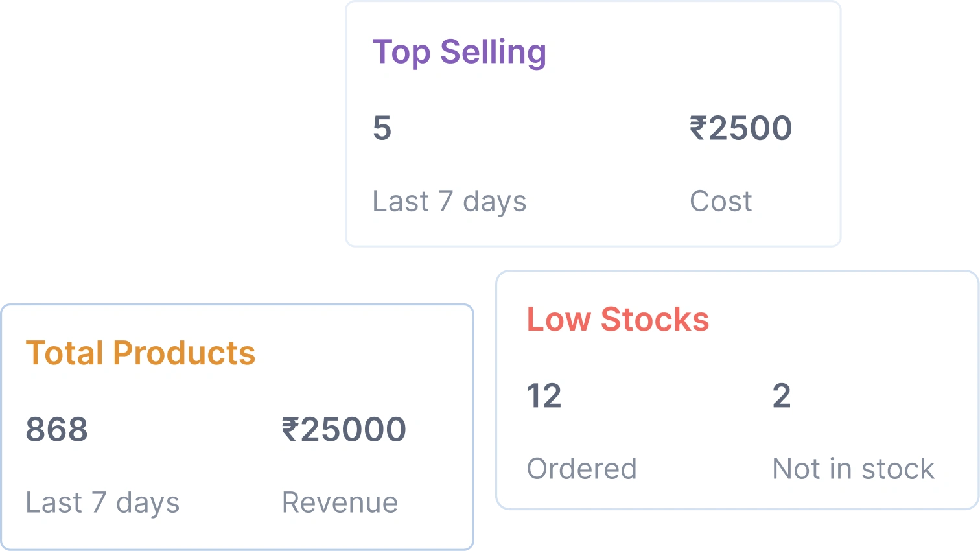Image resolution: width=980 pixels, height=551 pixels.
Task: Click the Ordered label
Action: [581, 469]
